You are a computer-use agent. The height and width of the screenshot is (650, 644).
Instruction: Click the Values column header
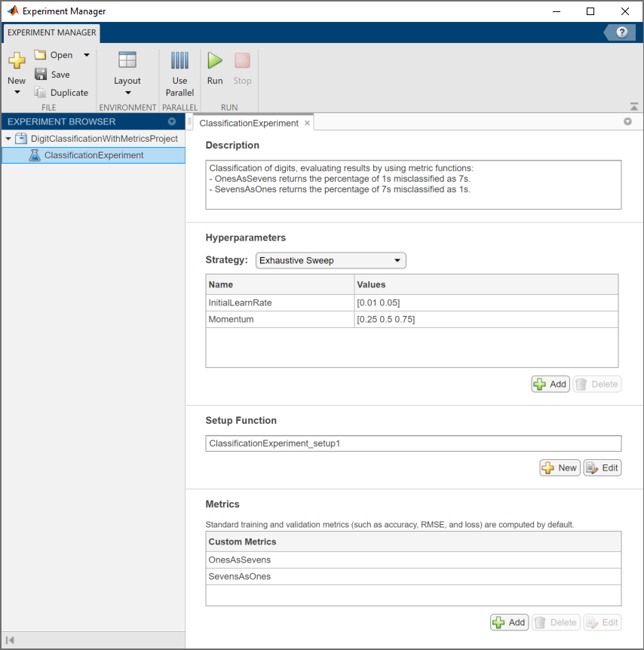[x=486, y=284]
